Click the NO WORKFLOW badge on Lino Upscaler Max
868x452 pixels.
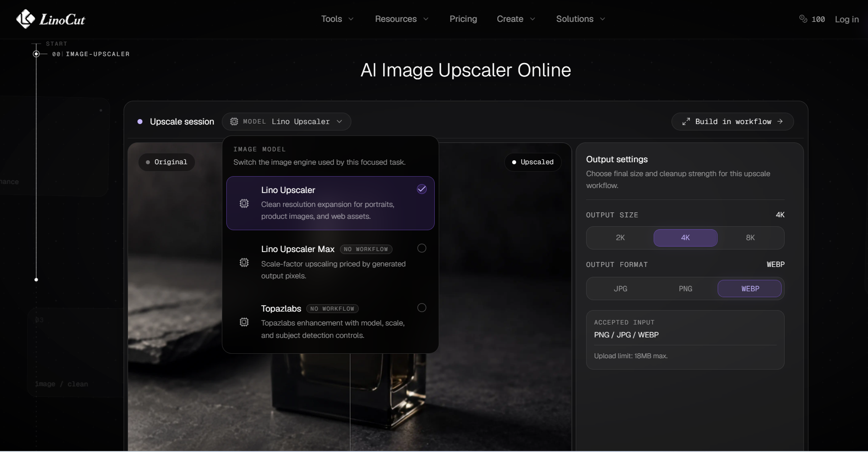click(366, 249)
